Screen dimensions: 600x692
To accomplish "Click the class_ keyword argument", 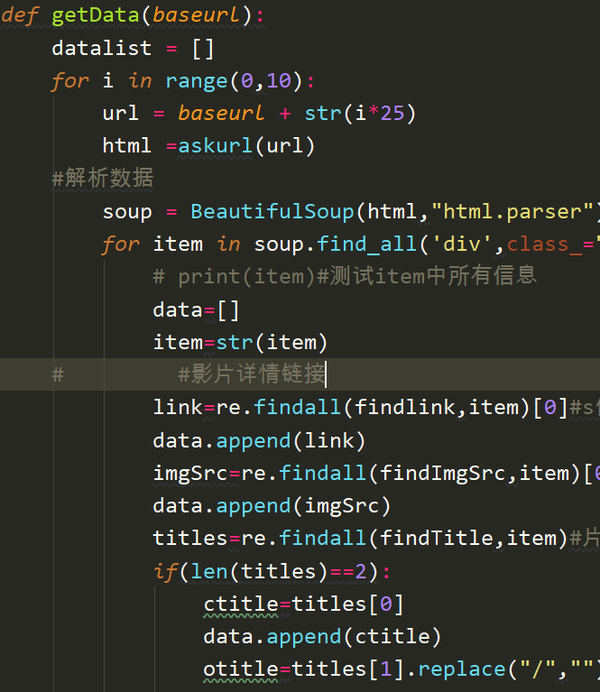I will [x=544, y=244].
